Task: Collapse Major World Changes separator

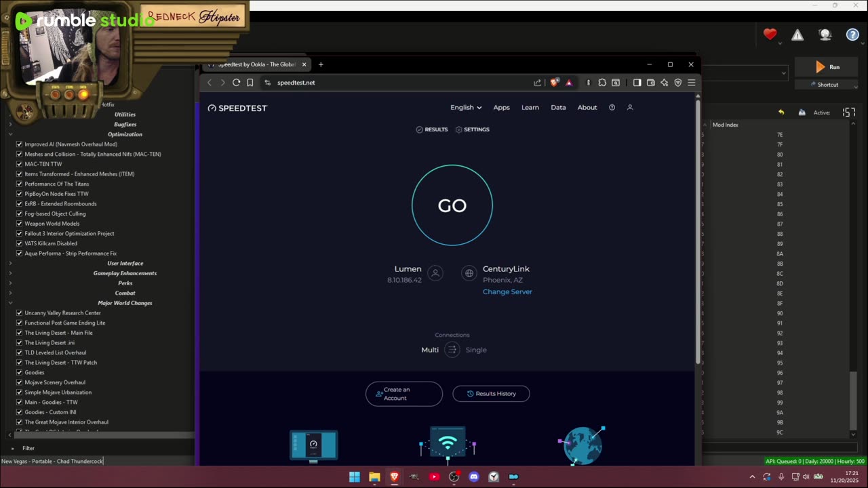Action: point(10,303)
